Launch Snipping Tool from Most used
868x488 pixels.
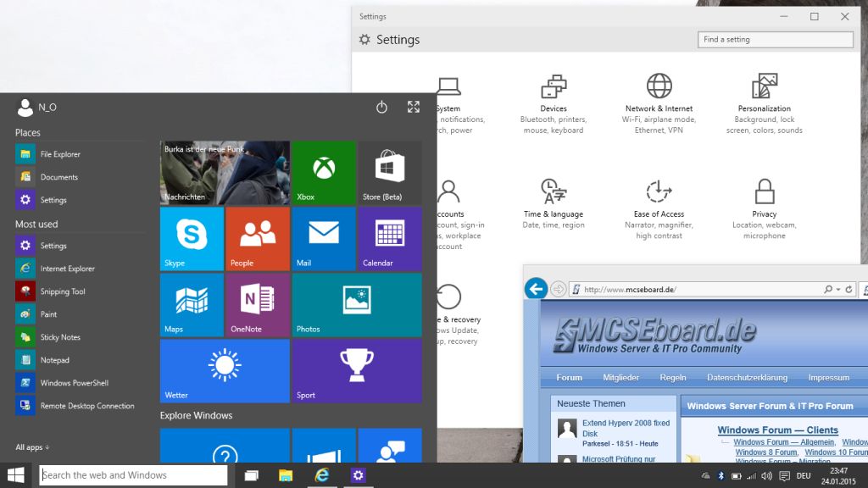click(x=80, y=291)
